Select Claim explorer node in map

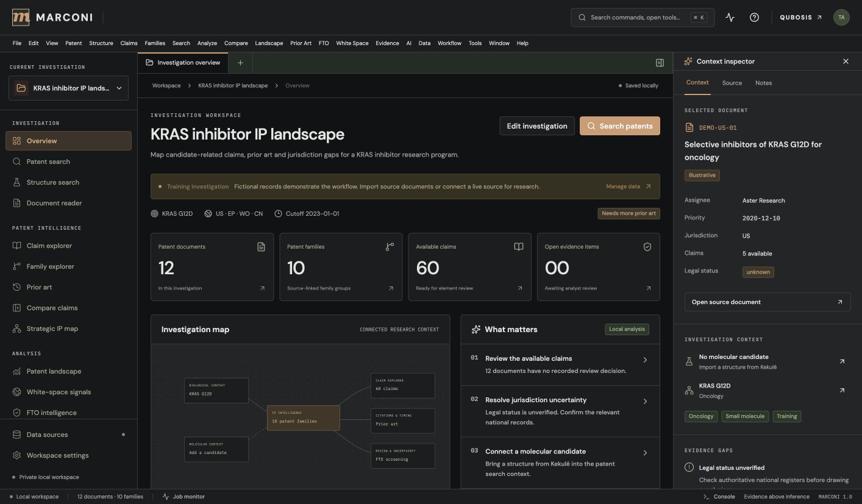pyautogui.click(x=403, y=386)
